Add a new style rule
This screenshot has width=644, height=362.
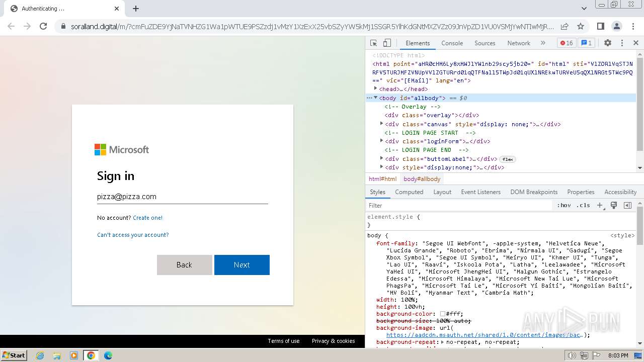coord(600,206)
